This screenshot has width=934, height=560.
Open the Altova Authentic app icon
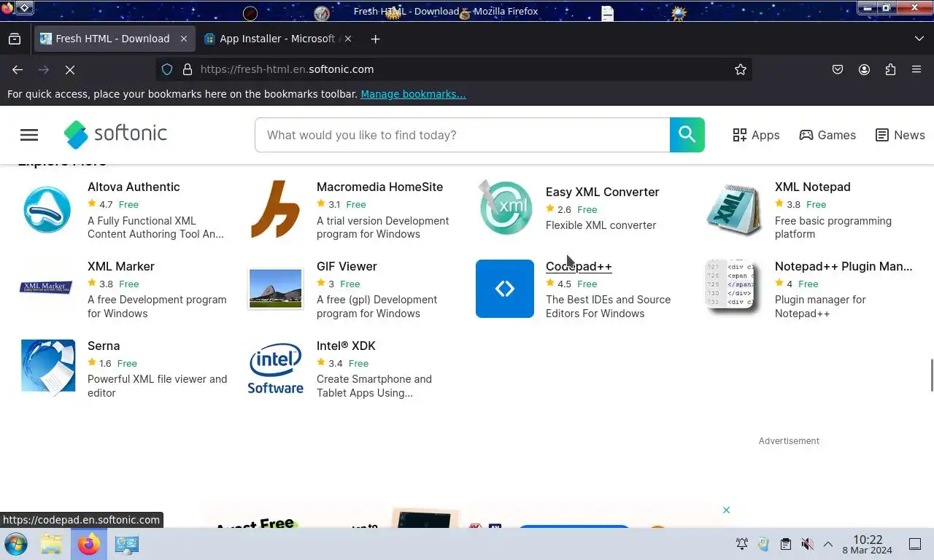click(x=47, y=209)
